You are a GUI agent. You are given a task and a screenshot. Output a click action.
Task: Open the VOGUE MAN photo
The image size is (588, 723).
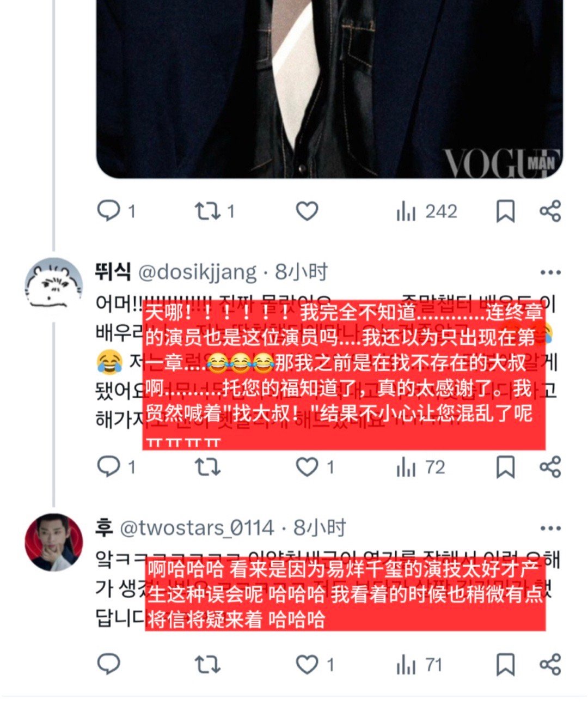click(x=329, y=89)
